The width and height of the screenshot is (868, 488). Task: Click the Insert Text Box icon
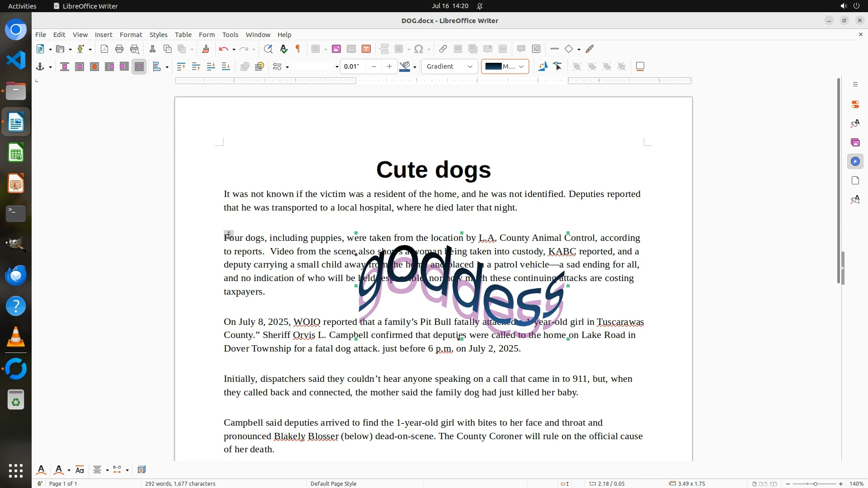[366, 49]
